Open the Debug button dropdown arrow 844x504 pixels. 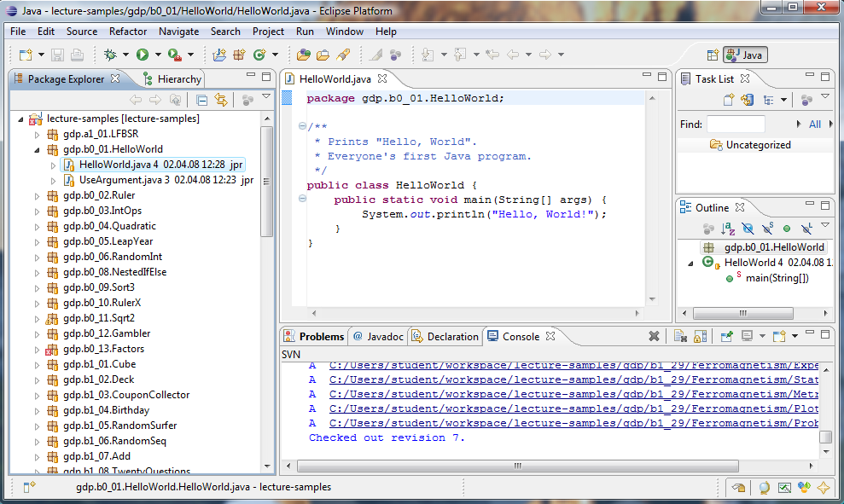click(126, 55)
